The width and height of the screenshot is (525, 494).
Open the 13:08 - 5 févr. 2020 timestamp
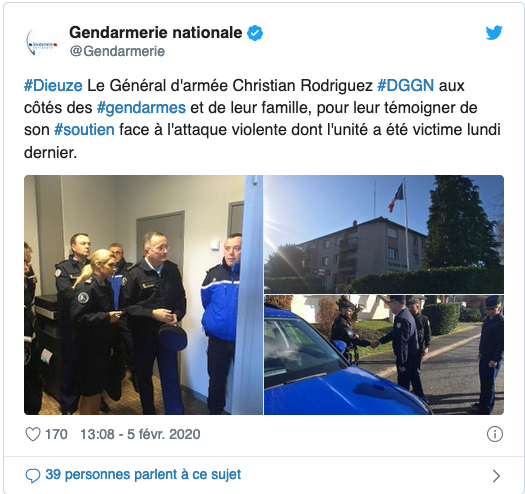point(140,434)
